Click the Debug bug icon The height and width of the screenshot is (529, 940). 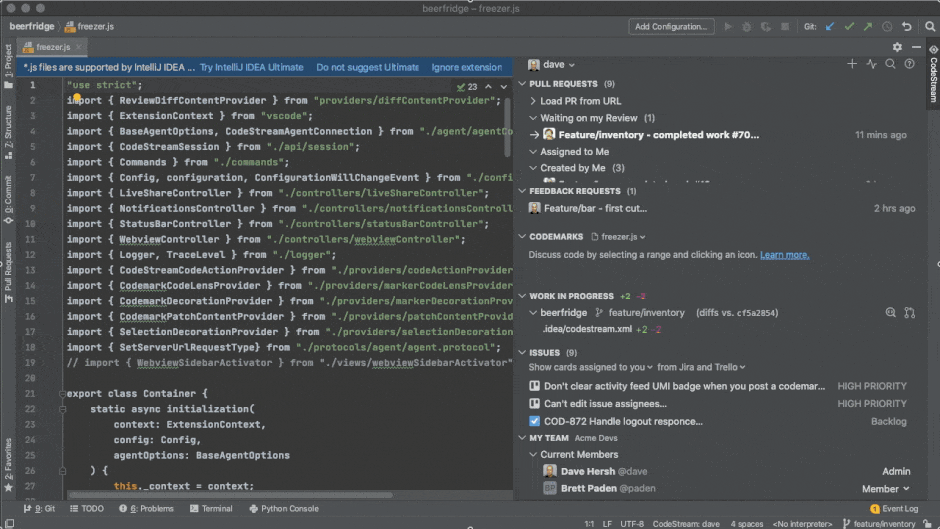tap(747, 26)
